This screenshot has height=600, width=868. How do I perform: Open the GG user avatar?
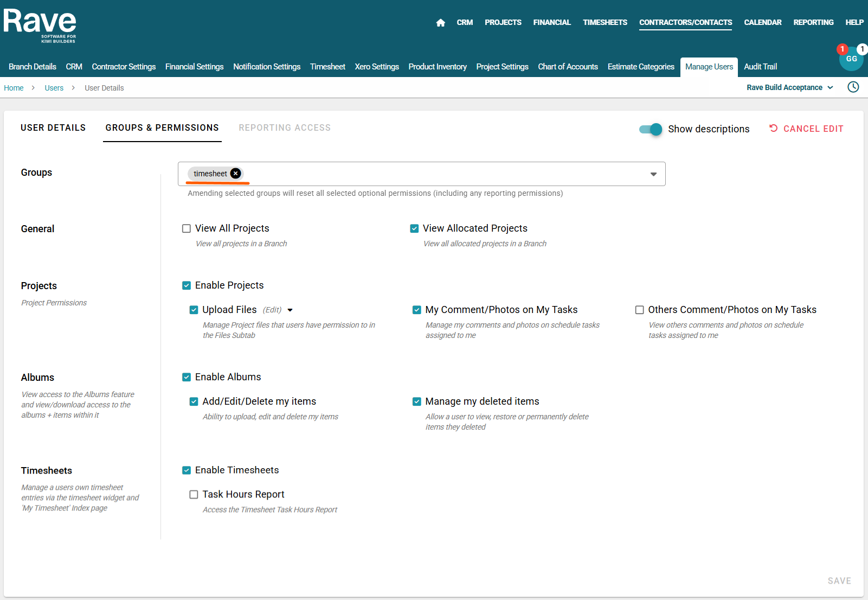click(851, 59)
